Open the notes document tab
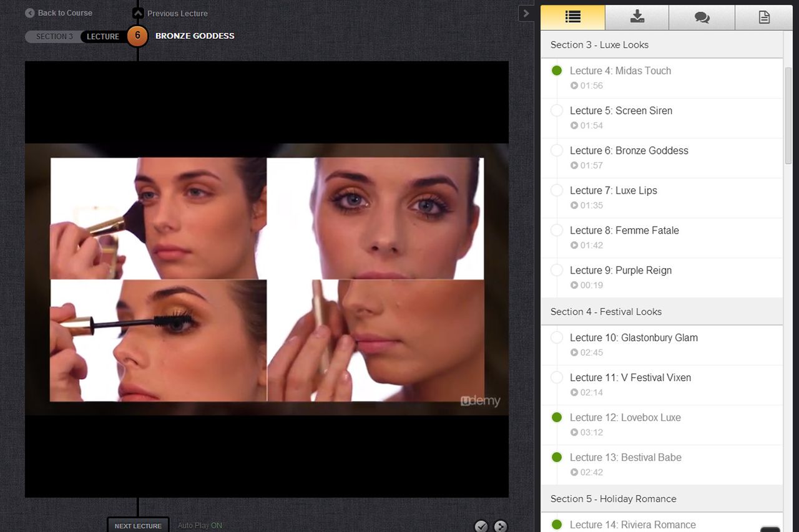 764,17
